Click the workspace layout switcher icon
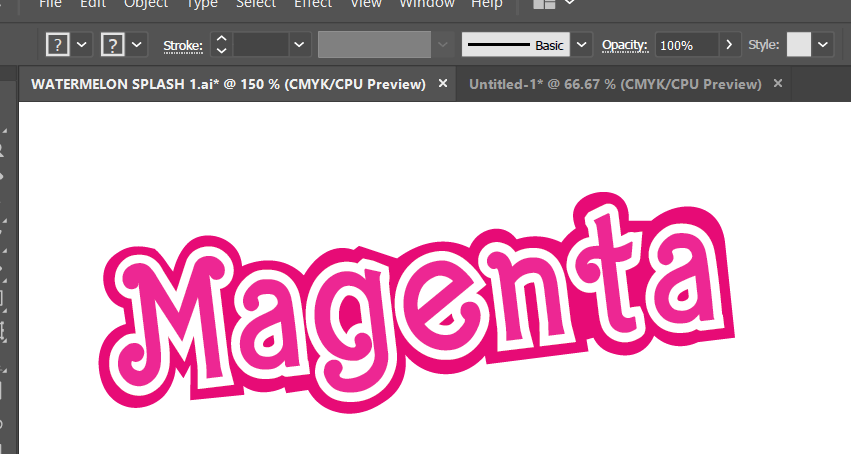 544,5
